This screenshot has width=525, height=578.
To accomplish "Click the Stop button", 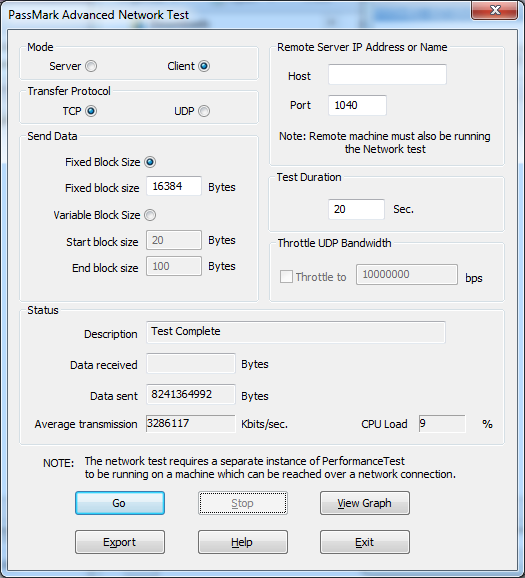I will click(243, 503).
